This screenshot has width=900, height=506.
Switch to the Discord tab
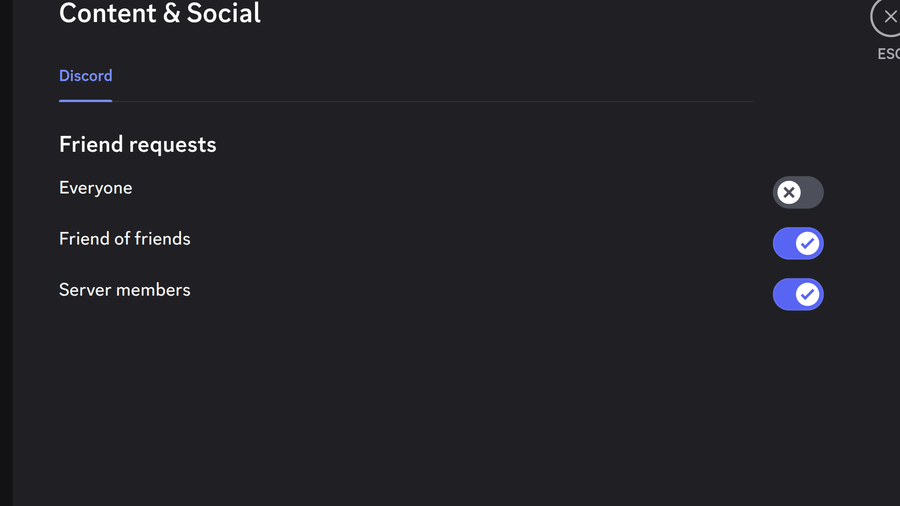86,76
